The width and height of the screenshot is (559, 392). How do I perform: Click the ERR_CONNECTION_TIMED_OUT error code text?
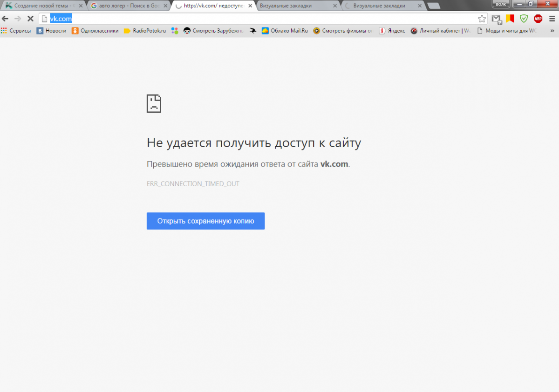click(x=193, y=184)
